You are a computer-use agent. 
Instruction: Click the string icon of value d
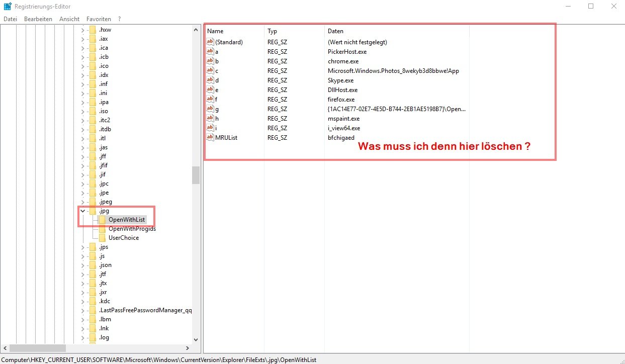[210, 80]
